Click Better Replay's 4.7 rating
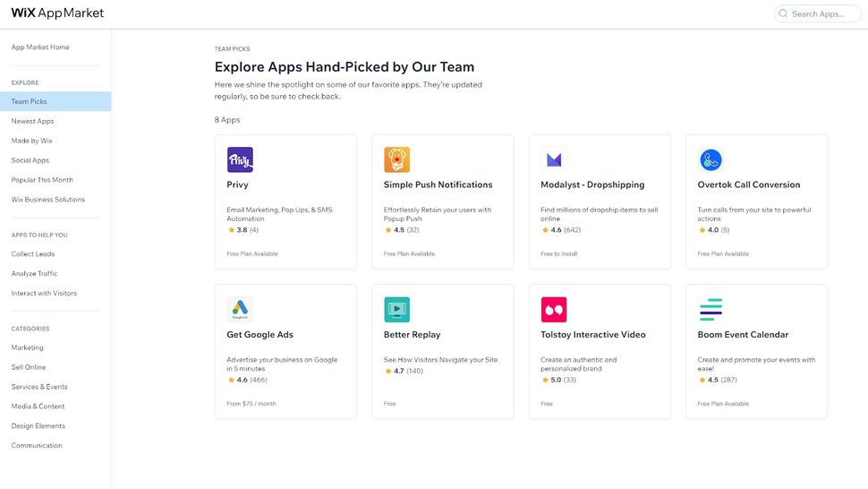Image resolution: width=868 pixels, height=489 pixels. click(x=399, y=371)
